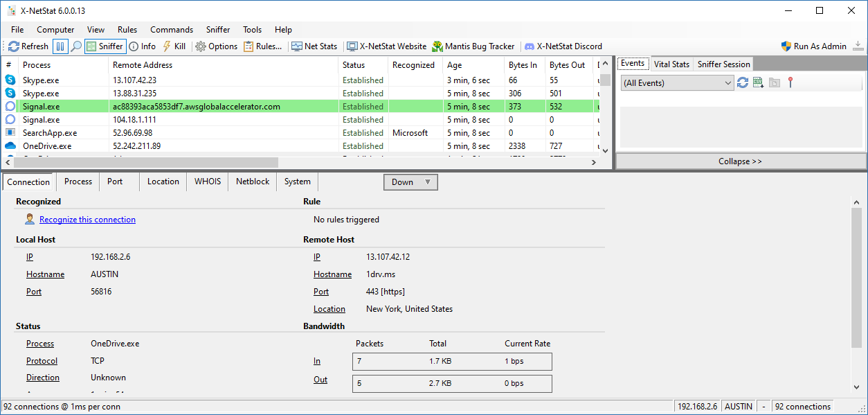This screenshot has height=415, width=868.
Task: Select the highlighted awsglobalaccelerator.com address row
Action: [x=299, y=107]
